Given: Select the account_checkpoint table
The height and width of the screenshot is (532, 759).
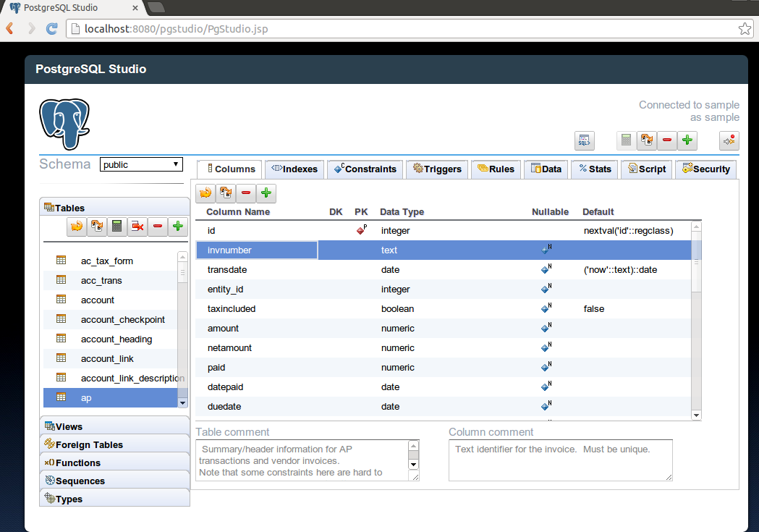Looking at the screenshot, I should click(x=122, y=319).
